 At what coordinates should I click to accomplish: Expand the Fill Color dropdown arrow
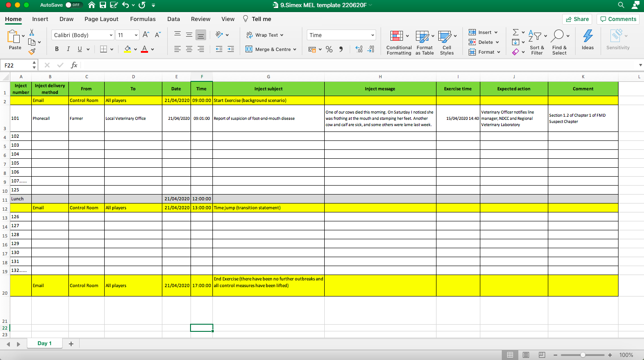tap(136, 49)
